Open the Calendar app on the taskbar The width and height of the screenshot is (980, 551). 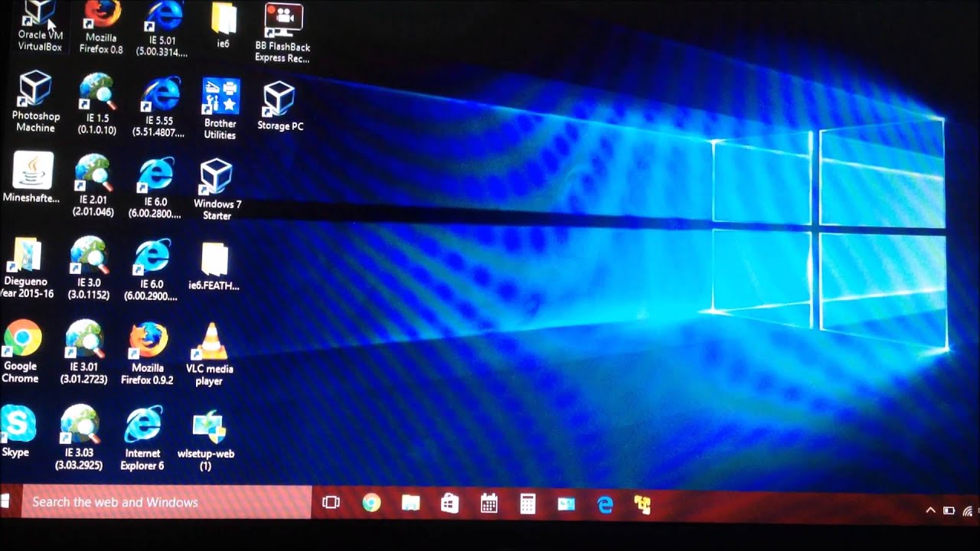coord(488,503)
